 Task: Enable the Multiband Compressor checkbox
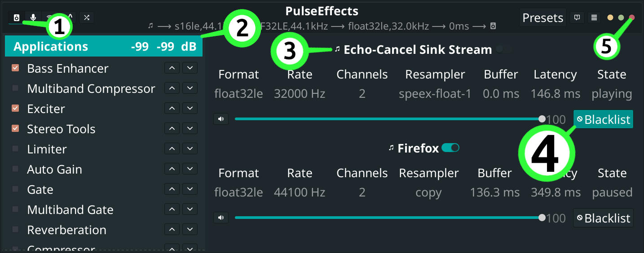coord(16,88)
